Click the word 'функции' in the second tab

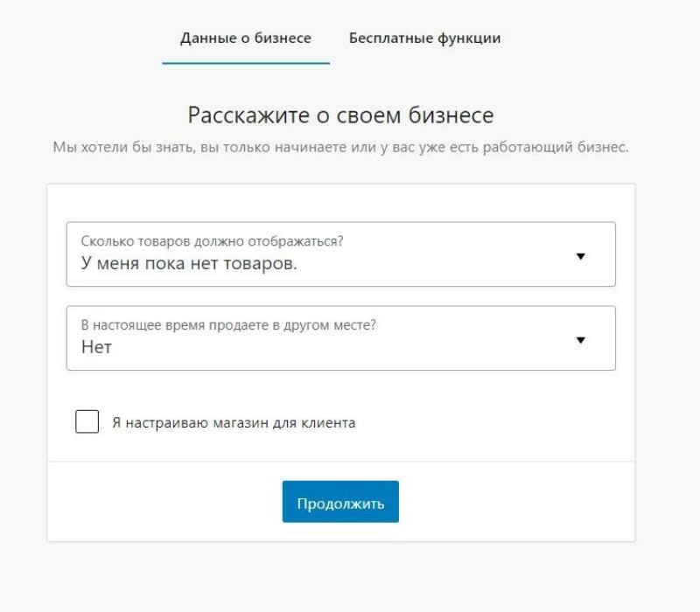pyautogui.click(x=469, y=38)
